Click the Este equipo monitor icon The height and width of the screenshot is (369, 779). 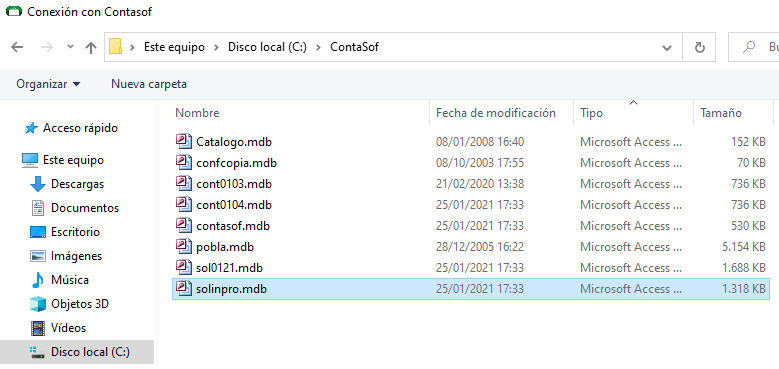click(30, 160)
